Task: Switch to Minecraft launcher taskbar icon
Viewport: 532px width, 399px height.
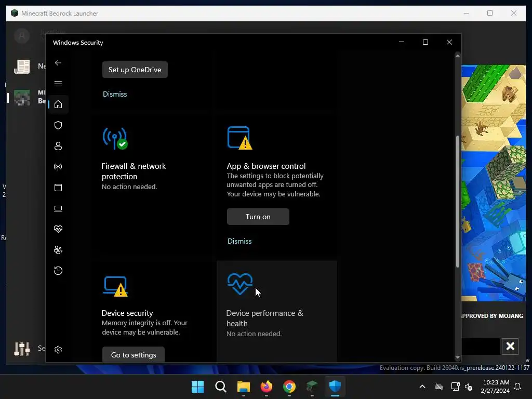Action: 312,387
